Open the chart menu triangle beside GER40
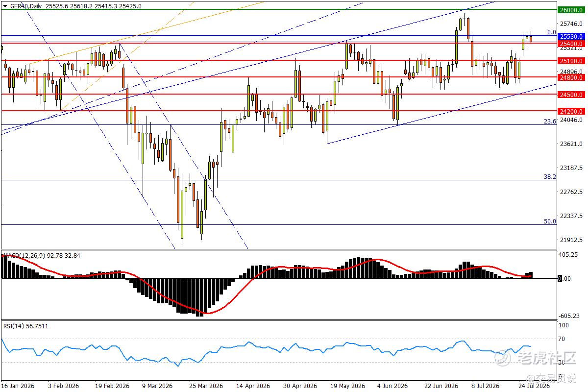This screenshot has width=588, height=392. coord(4,6)
